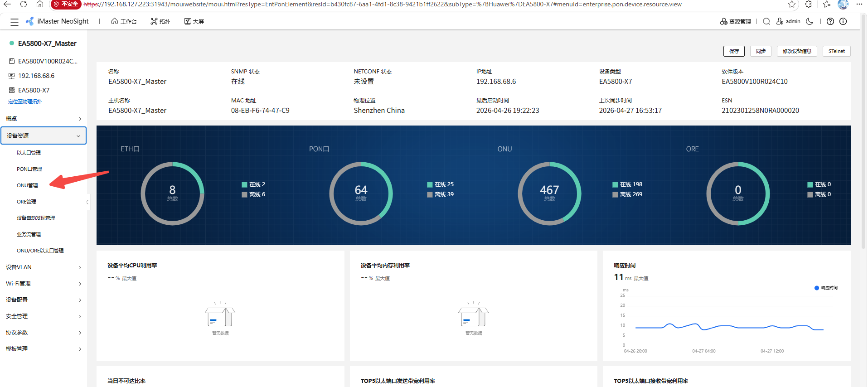The image size is (868, 387).
Task: Click the physical location Shenzhen China
Action: tap(379, 111)
